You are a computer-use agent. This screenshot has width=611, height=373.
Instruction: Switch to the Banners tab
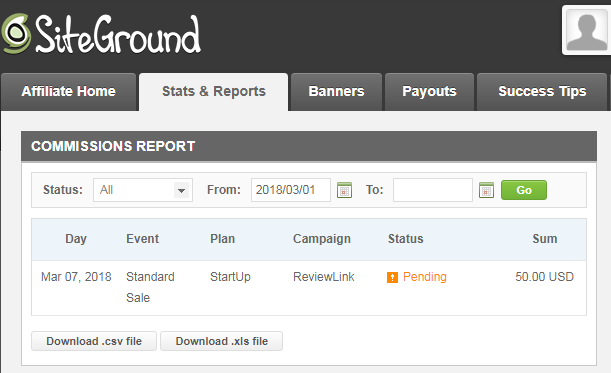336,92
